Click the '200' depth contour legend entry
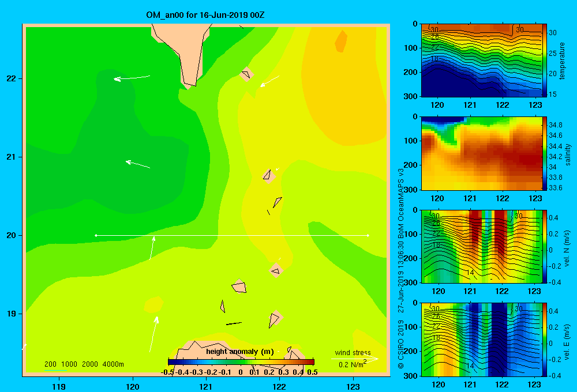This screenshot has width=577, height=392. click(x=50, y=364)
